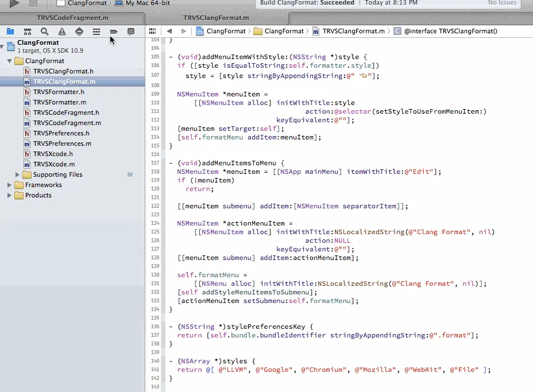The width and height of the screenshot is (533, 392).
Task: Open the related items grid menu
Action: click(152, 31)
